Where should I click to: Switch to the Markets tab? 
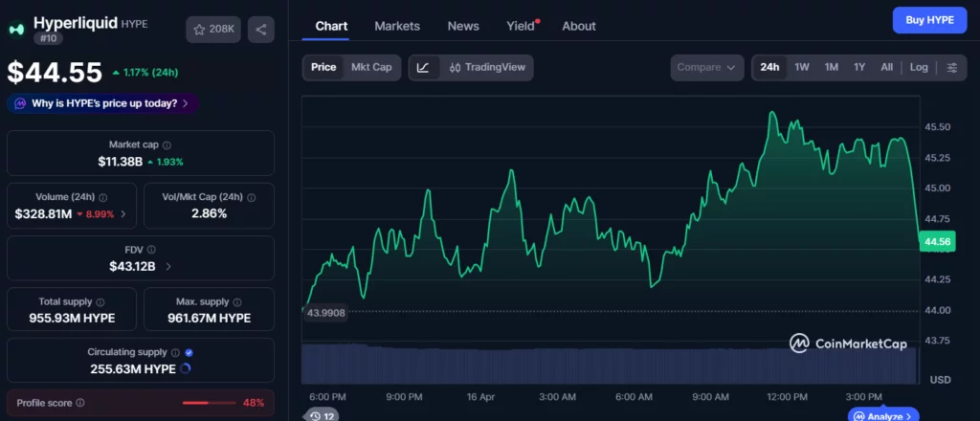tap(397, 26)
